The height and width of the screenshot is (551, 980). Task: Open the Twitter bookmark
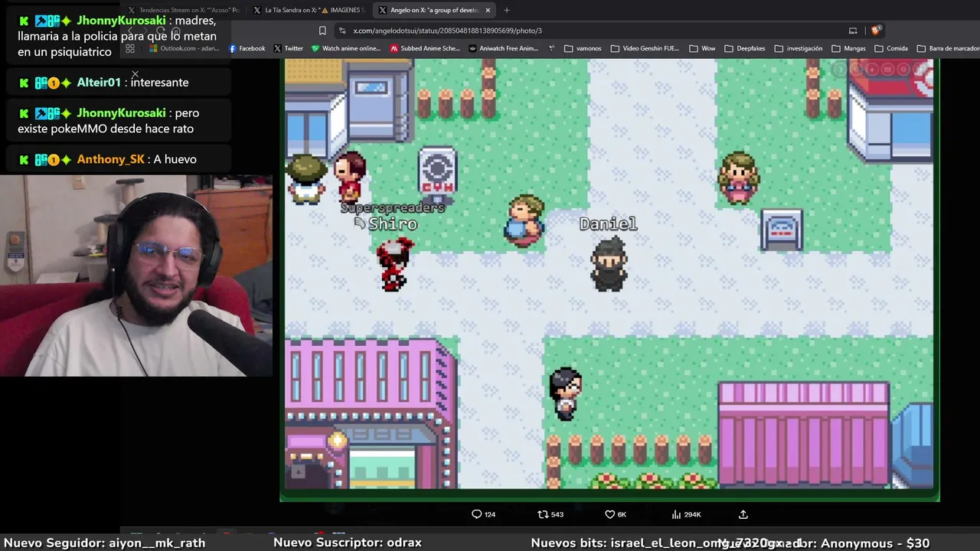(289, 48)
